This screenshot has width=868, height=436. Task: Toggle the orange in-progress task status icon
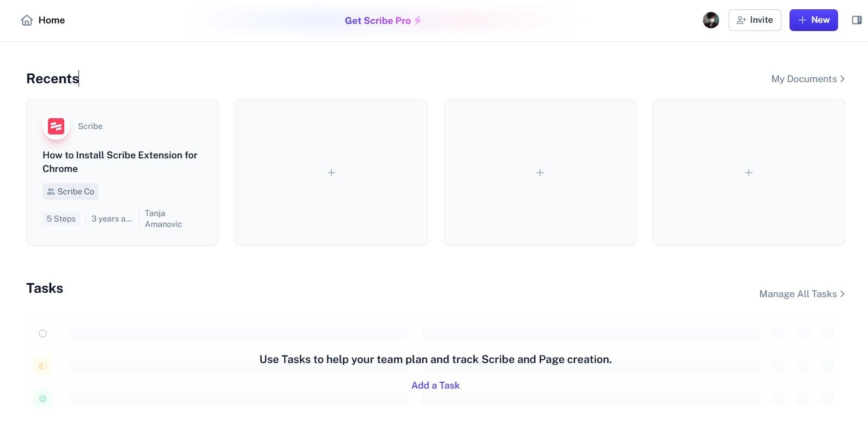pos(43,366)
